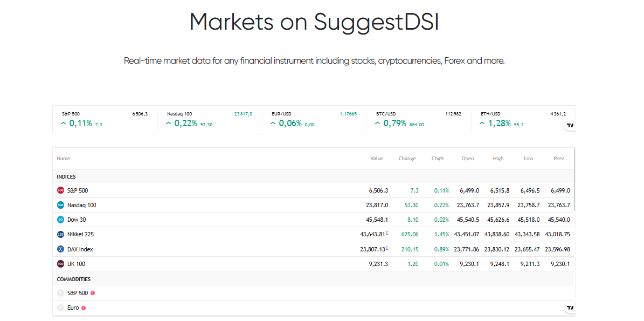Click the TradingView logo on ticker tape

(570, 125)
